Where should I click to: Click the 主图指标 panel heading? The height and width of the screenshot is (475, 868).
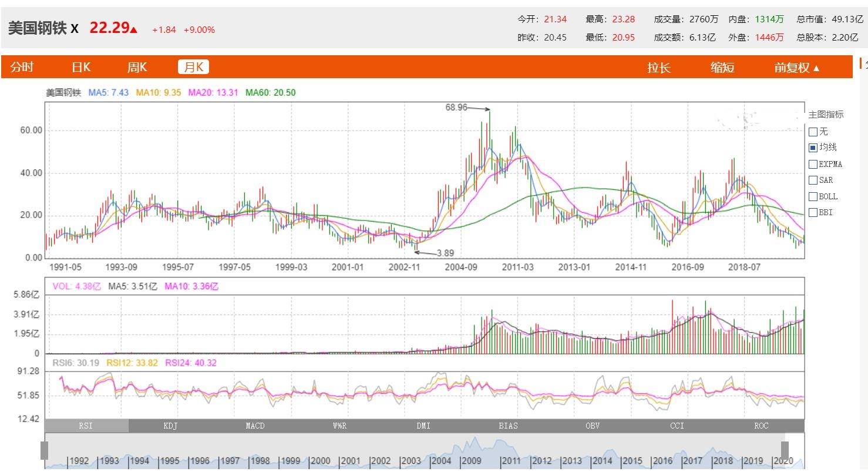click(x=826, y=115)
